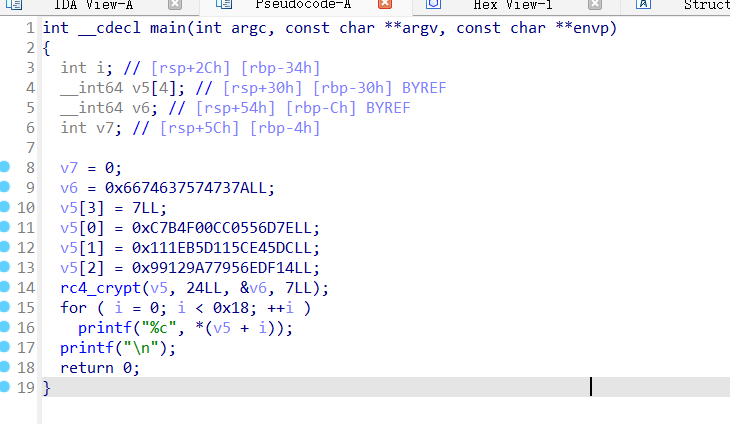This screenshot has height=424, width=730.
Task: Close the Pseudocode-A tab
Action: click(x=385, y=4)
